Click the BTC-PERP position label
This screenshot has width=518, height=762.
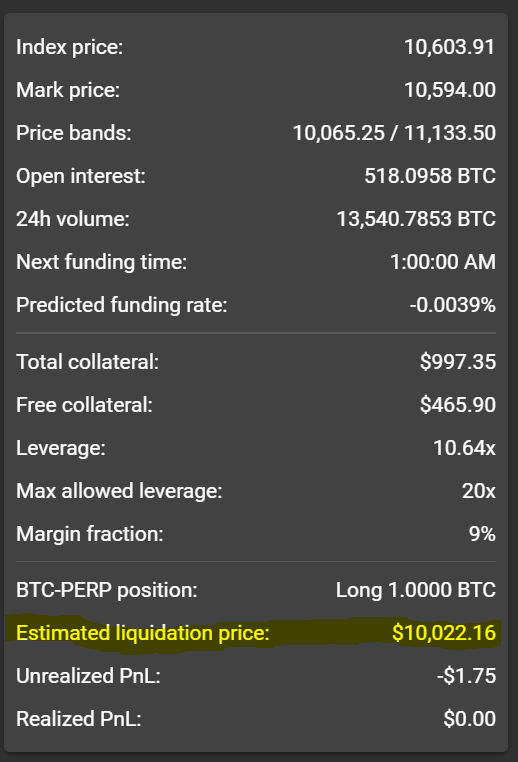click(x=107, y=590)
